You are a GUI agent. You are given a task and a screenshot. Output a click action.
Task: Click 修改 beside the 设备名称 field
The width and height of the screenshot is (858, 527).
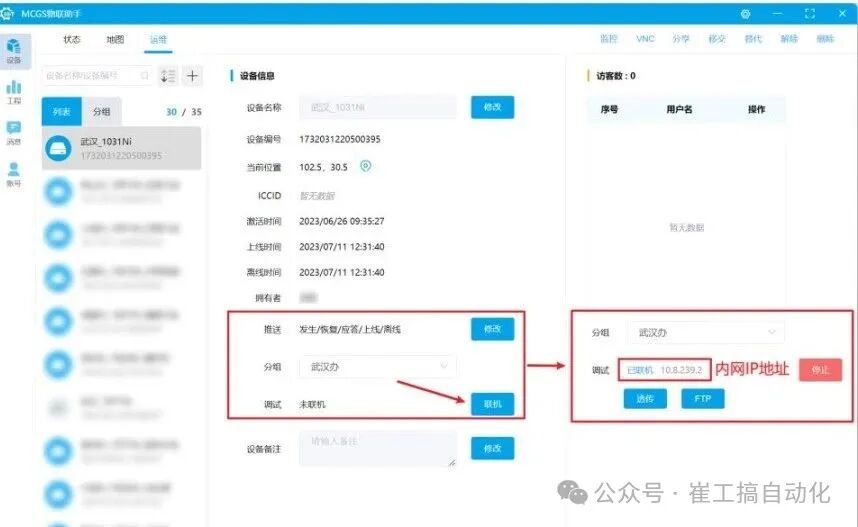(492, 107)
